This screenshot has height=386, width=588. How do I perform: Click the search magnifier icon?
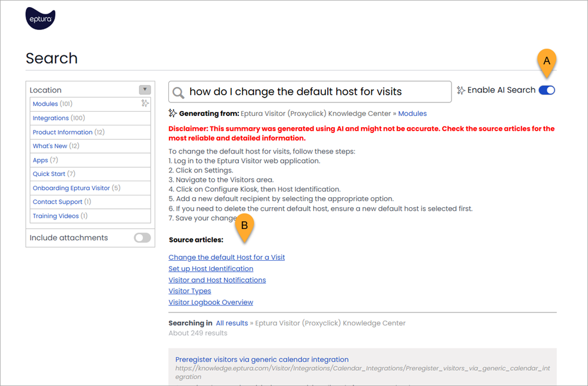click(178, 92)
